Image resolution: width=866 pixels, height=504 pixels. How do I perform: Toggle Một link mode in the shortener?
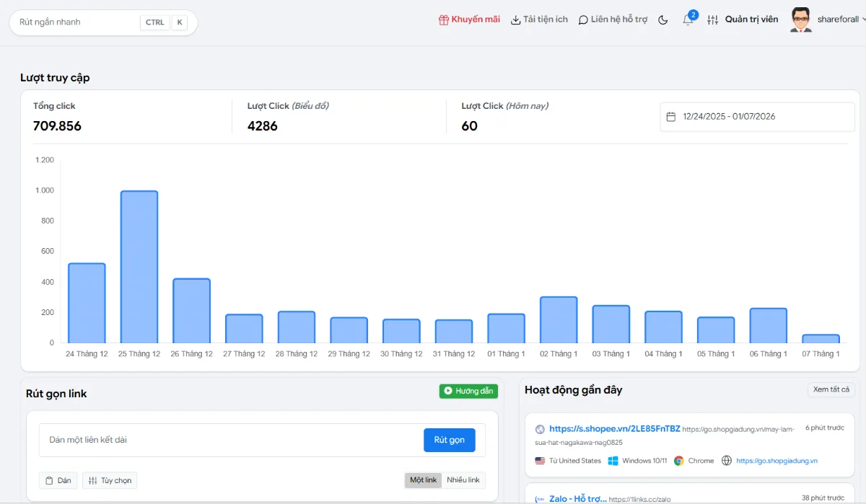point(423,479)
